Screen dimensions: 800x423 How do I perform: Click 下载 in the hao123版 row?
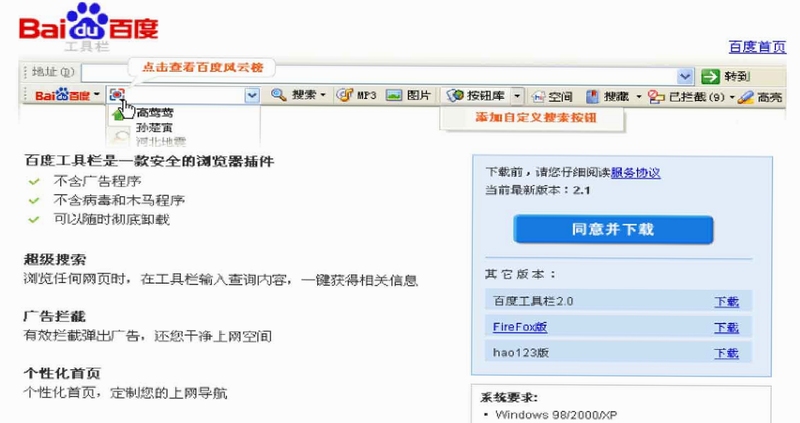726,353
